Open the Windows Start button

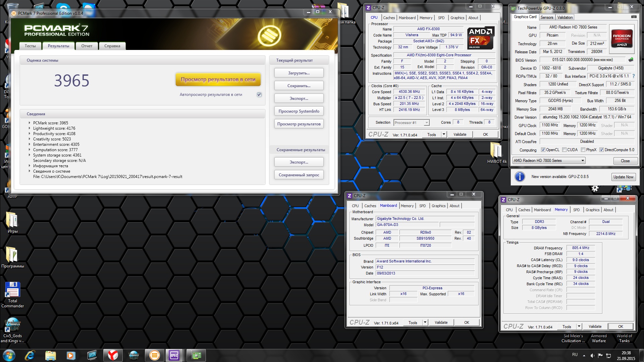[x=9, y=355]
